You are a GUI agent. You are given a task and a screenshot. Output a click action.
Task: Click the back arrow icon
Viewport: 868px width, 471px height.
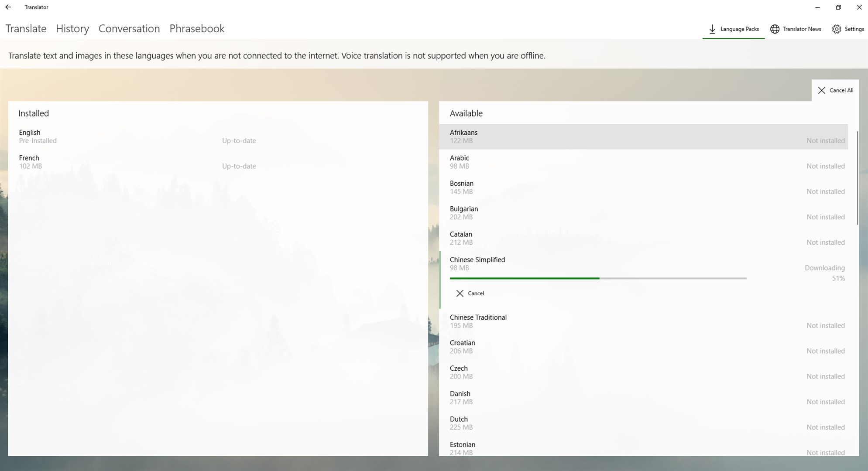pos(8,7)
